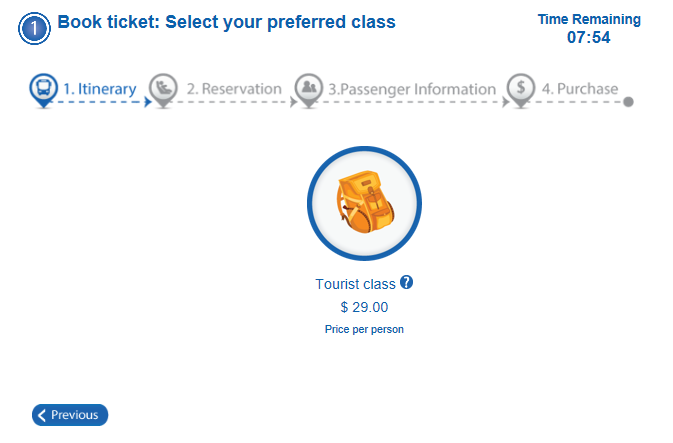The image size is (673, 443).
Task: Open the Tourist class help question mark
Action: (x=406, y=282)
